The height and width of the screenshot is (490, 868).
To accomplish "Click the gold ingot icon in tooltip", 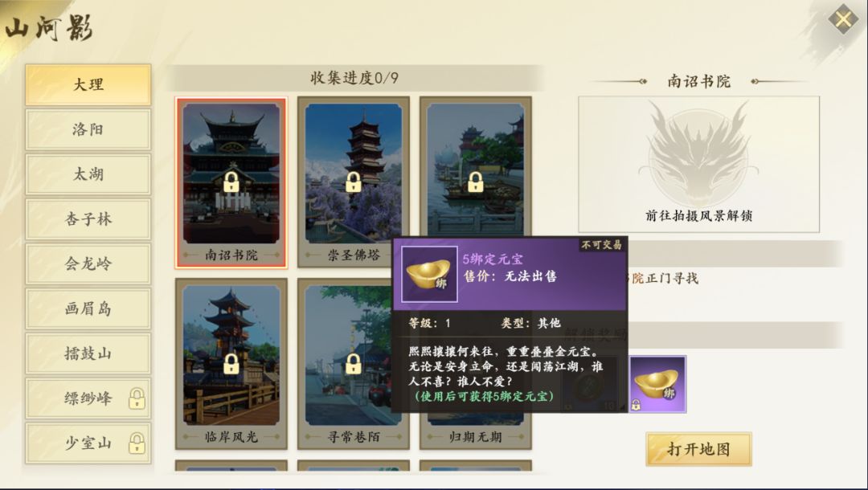I will [429, 274].
